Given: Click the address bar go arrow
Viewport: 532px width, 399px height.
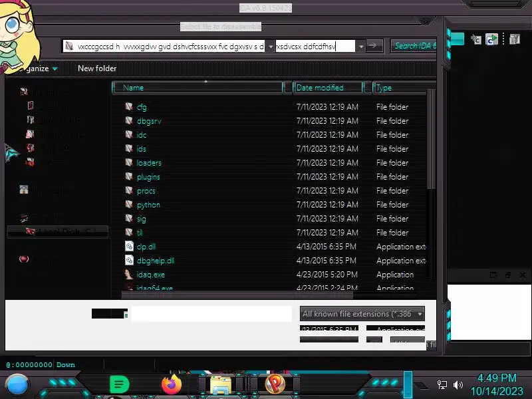Looking at the screenshot, I should click(373, 45).
